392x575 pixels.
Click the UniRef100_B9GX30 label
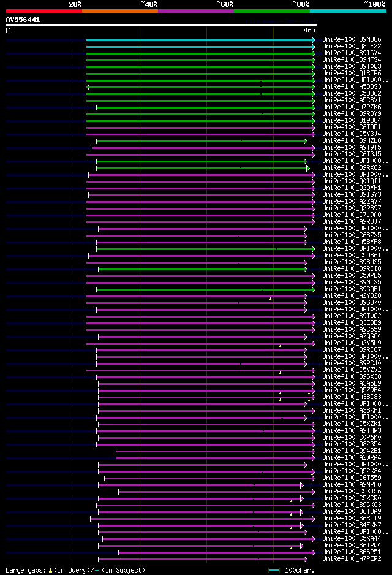pos(352,376)
